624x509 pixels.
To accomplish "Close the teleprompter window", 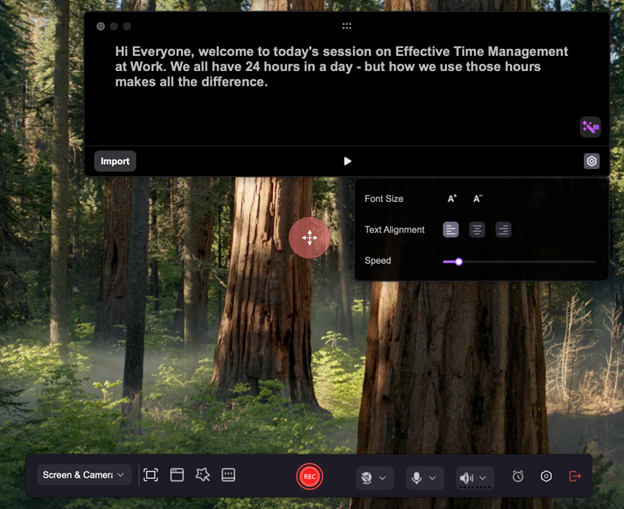I will [101, 26].
